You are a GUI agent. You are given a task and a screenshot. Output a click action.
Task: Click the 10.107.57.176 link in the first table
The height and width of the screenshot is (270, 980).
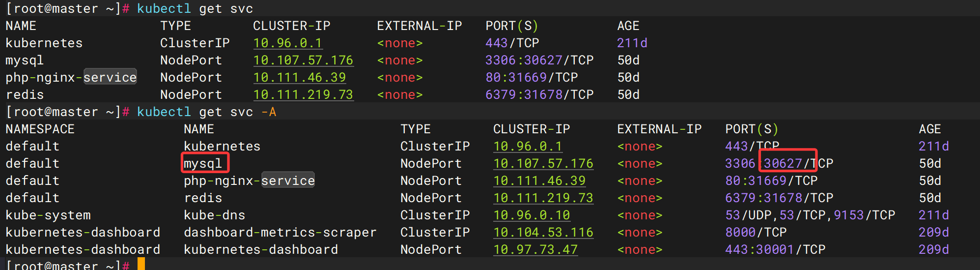(303, 60)
